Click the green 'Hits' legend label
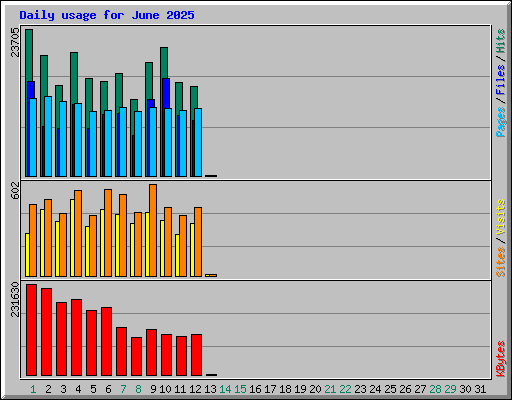Image resolution: width=512 pixels, height=400 pixels. tap(500, 41)
